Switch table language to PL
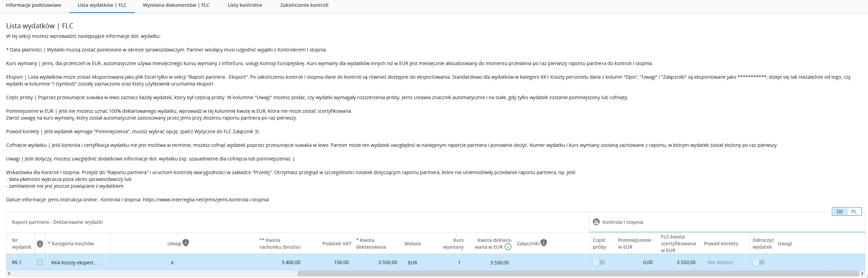The image size is (868, 278). point(854,212)
